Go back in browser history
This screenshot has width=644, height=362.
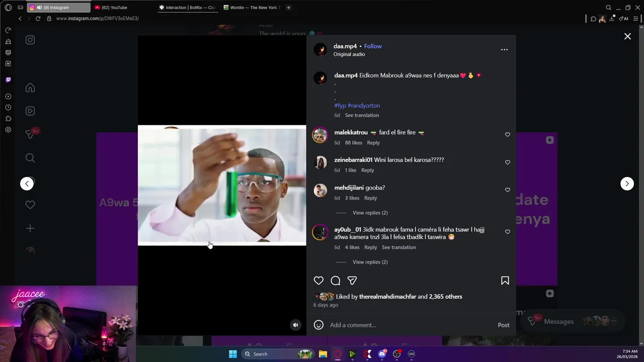click(20, 19)
